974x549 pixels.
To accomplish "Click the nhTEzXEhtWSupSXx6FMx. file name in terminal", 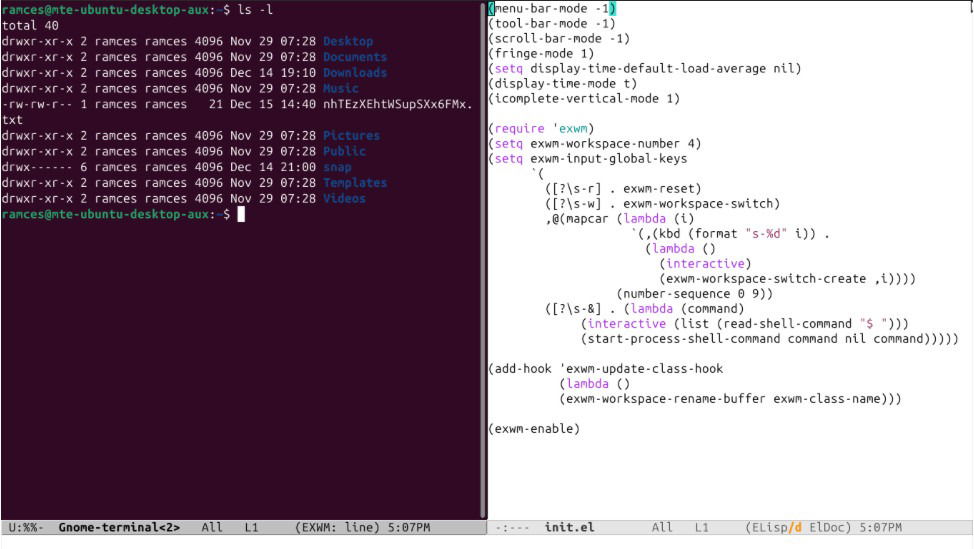I will click(x=398, y=104).
